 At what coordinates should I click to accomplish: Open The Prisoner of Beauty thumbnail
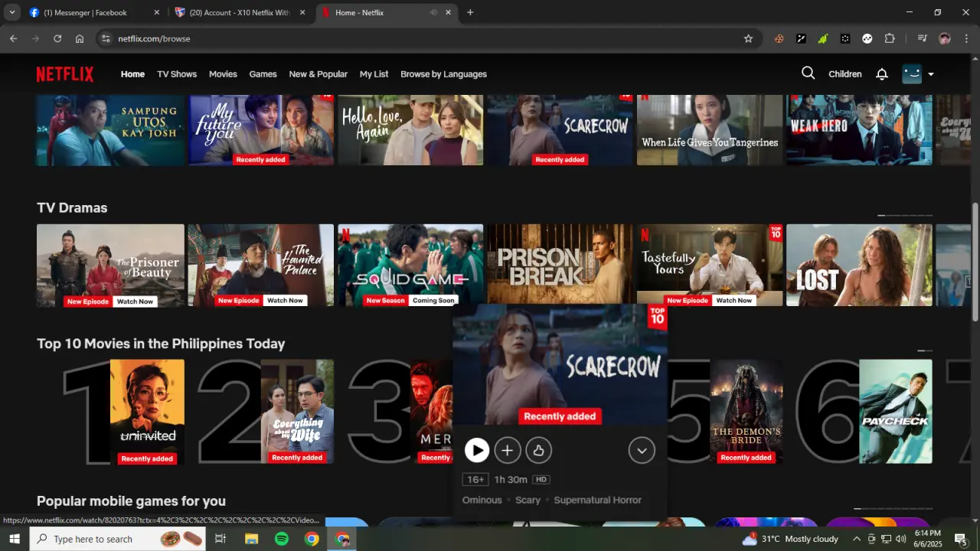[110, 265]
